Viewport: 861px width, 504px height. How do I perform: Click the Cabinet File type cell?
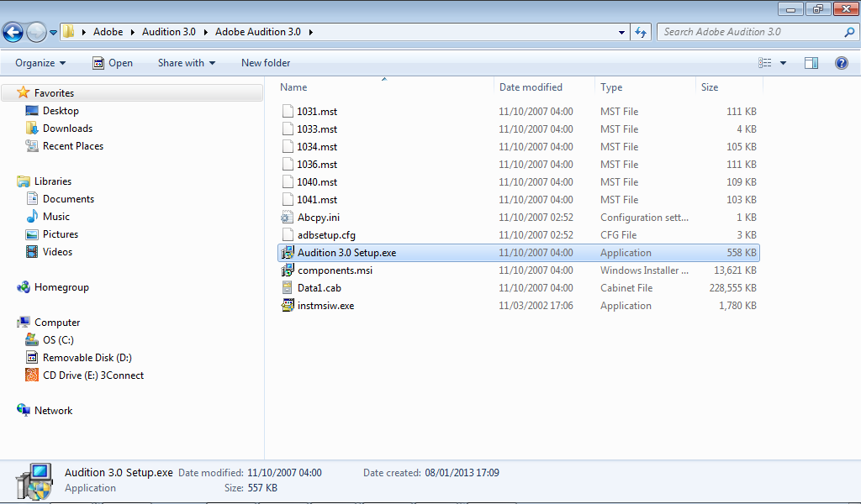pos(626,288)
